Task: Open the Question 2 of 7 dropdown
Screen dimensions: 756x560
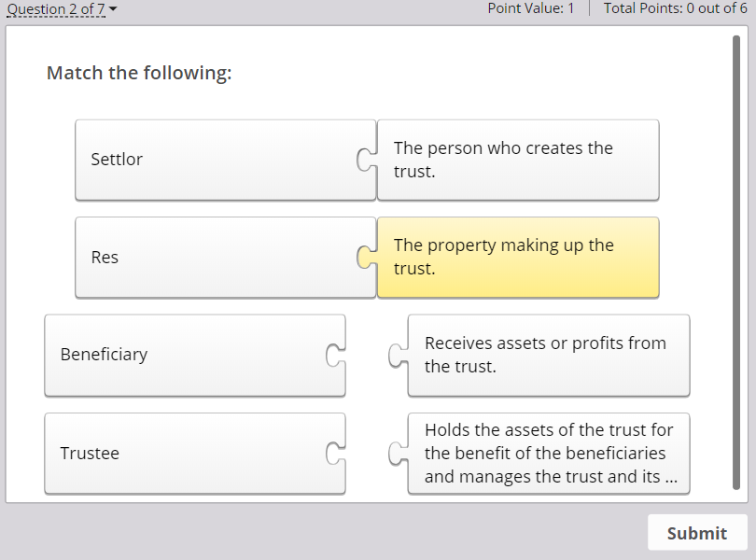Action: 63,9
